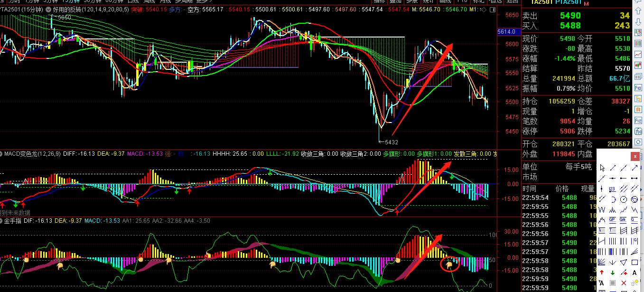This screenshot has height=292, width=644.
Task: Click the 指标 tab in top bar
Action: point(379,2)
